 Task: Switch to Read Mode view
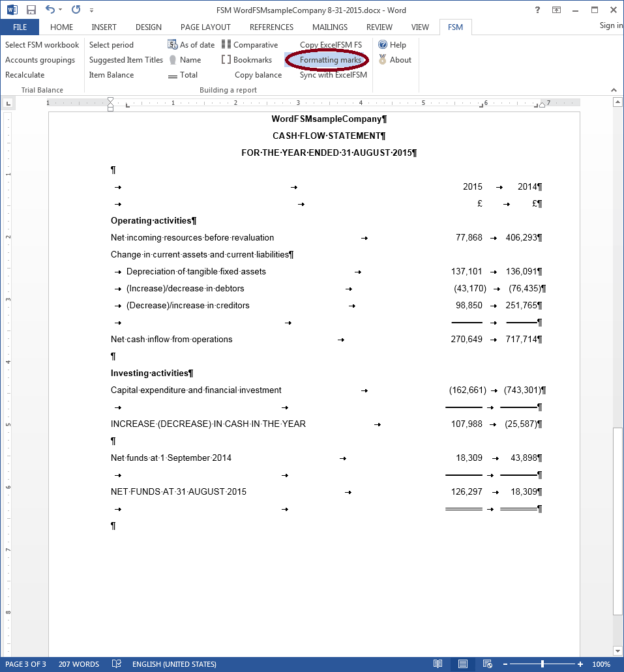(x=438, y=664)
